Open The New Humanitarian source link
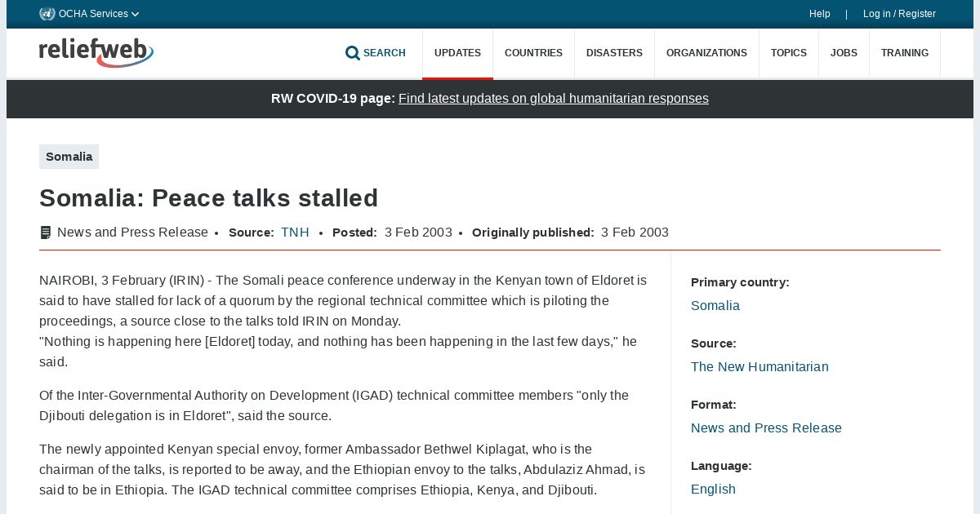Screen dimensions: 980x514 pyautogui.click(x=759, y=367)
